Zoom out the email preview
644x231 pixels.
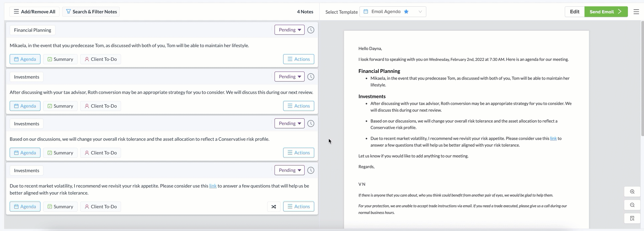click(632, 205)
